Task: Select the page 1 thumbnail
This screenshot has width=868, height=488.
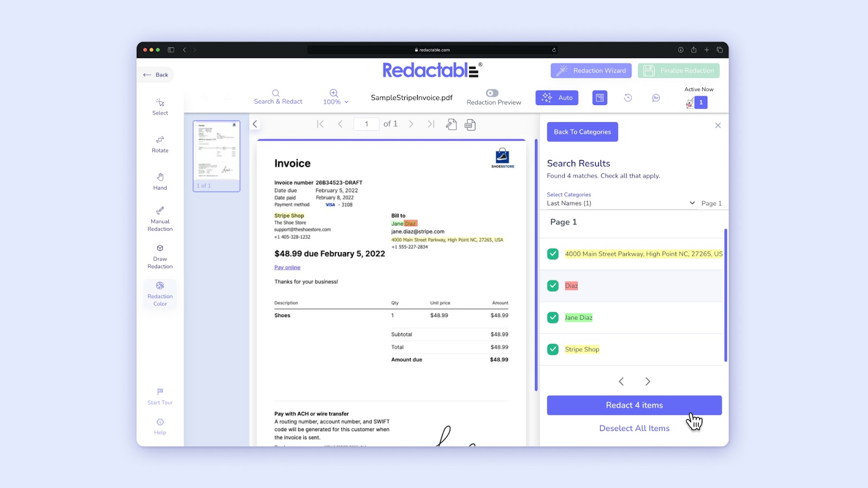Action: click(216, 156)
